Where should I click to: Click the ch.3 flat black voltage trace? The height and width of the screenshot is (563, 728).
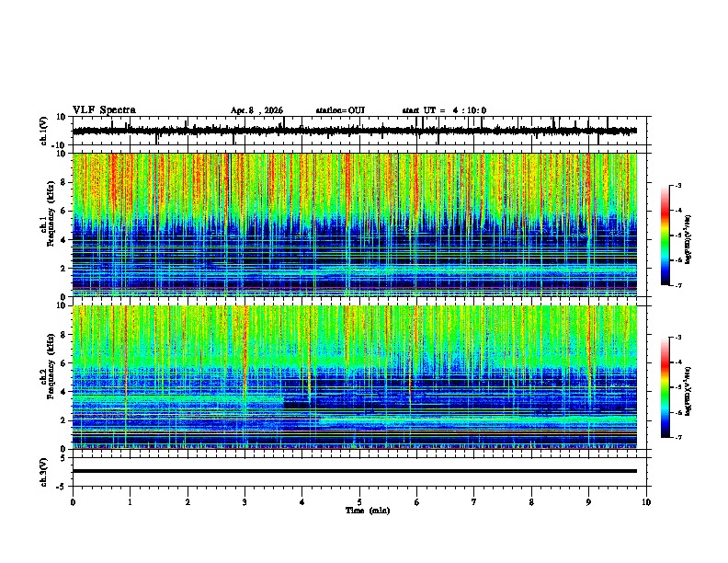click(355, 471)
